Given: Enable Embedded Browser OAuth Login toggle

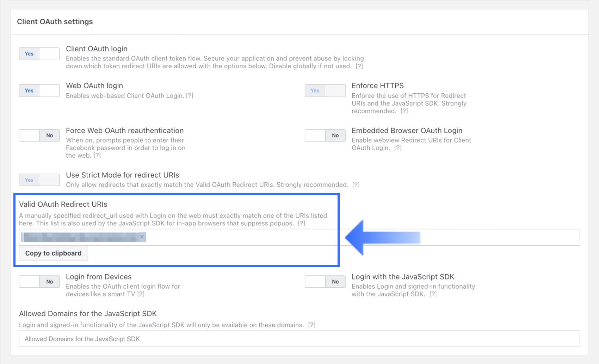Looking at the screenshot, I should 325,136.
